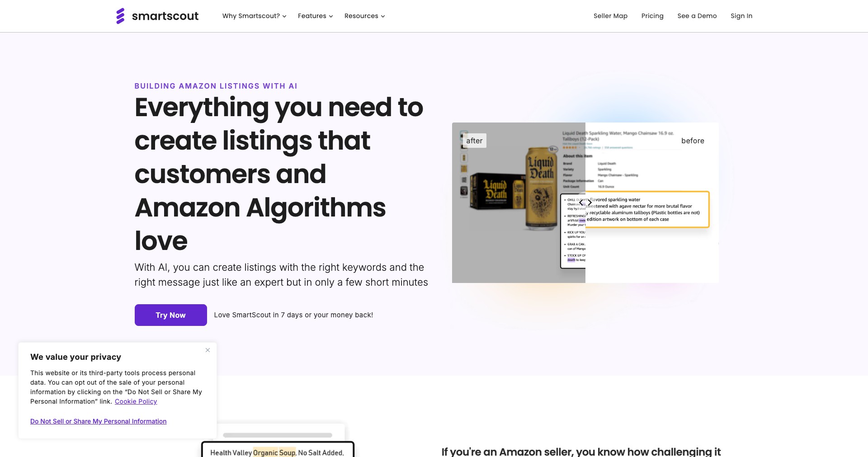Click the Liquid Death can product image
The width and height of the screenshot is (868, 457).
coord(542,188)
